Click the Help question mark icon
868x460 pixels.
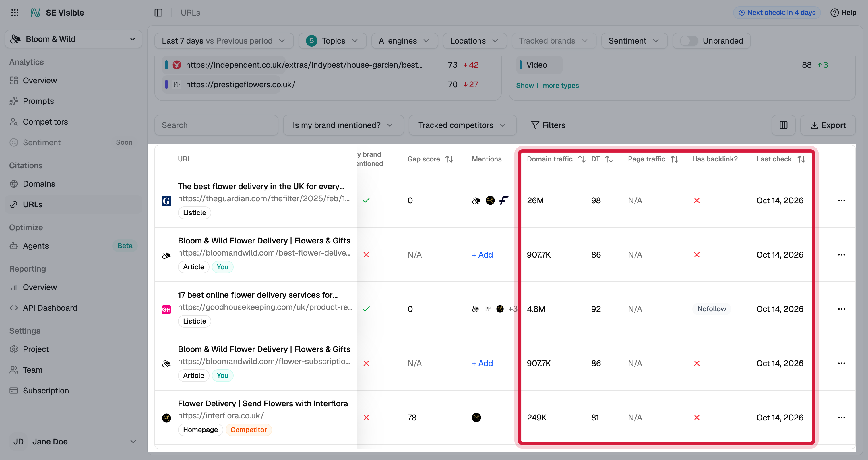[834, 13]
